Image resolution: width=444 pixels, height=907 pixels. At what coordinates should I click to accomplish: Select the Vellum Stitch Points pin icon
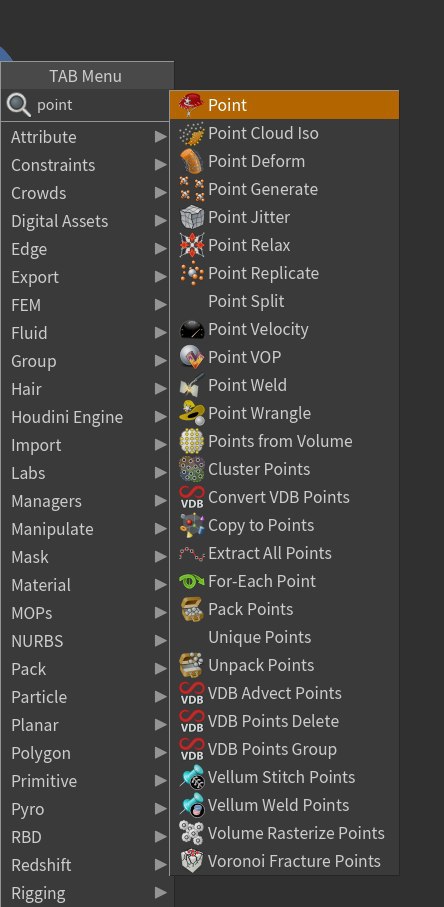(192, 777)
